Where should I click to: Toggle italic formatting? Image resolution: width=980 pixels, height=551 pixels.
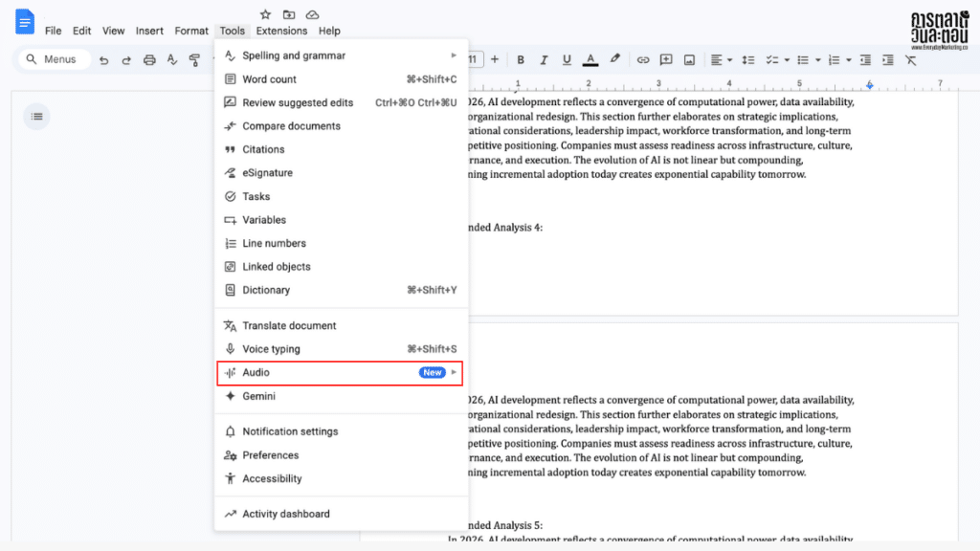click(544, 60)
